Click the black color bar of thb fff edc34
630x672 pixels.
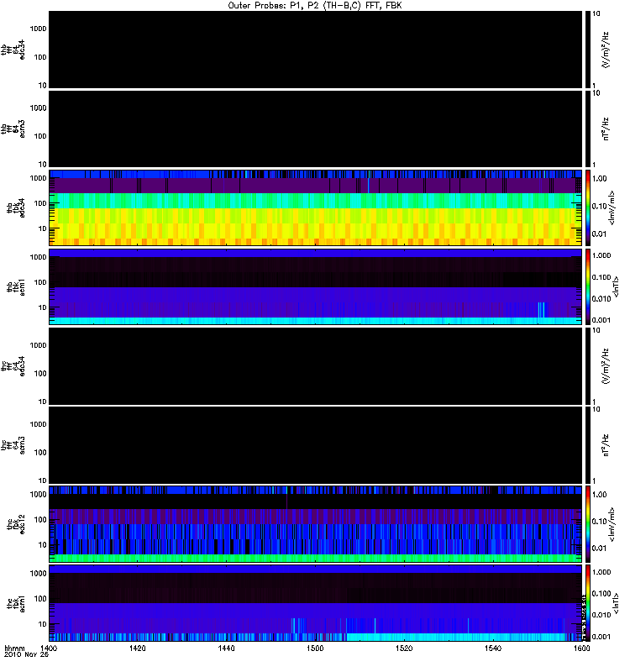click(588, 50)
